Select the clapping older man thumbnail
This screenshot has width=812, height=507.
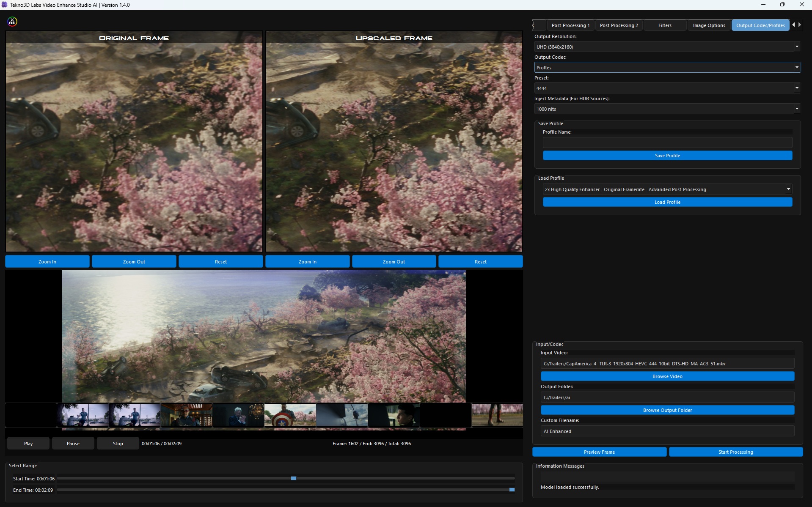(x=238, y=415)
